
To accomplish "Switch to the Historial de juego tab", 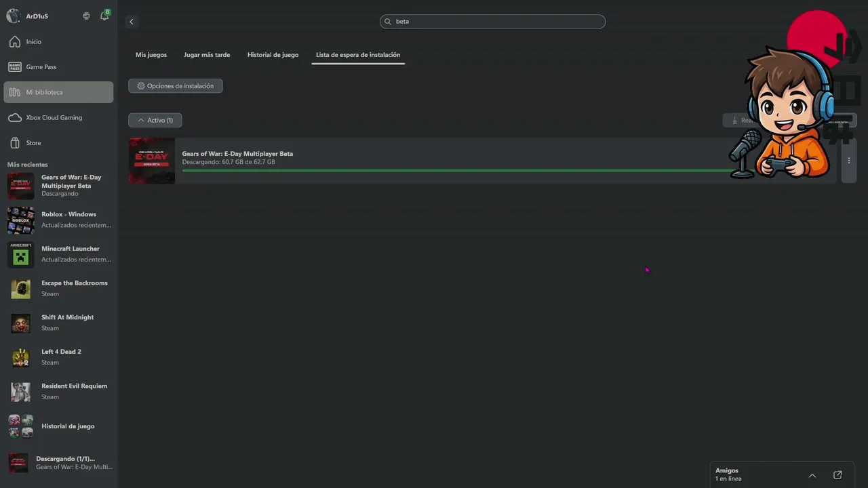I will [273, 55].
